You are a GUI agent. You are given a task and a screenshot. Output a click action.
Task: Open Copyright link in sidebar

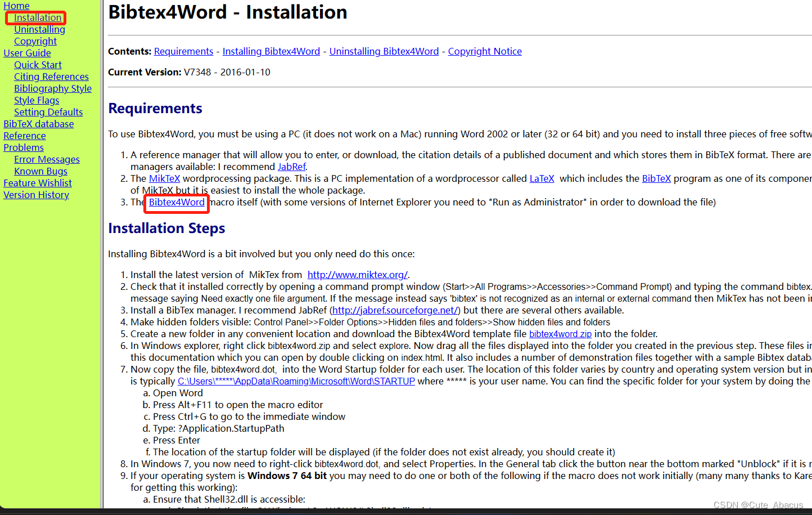pos(35,41)
